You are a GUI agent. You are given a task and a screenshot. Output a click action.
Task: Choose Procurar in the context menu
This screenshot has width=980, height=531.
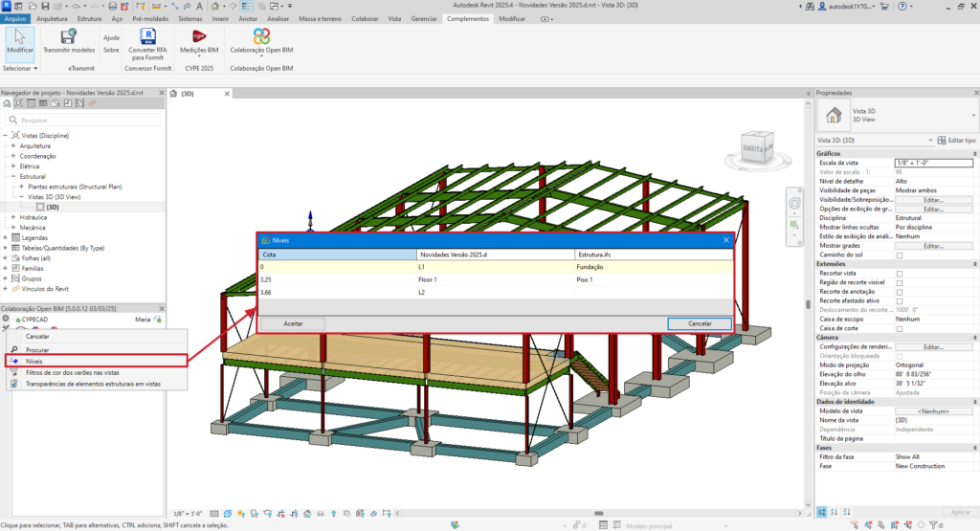(x=97, y=350)
